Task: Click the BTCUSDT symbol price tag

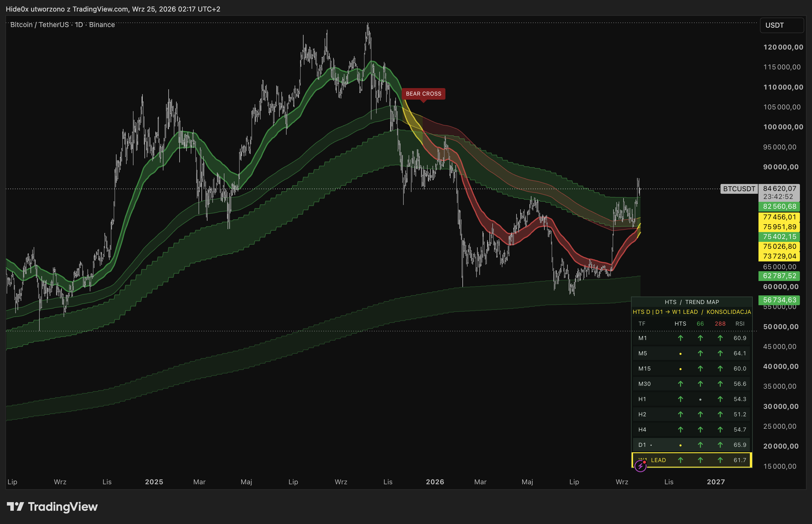Action: tap(739, 189)
